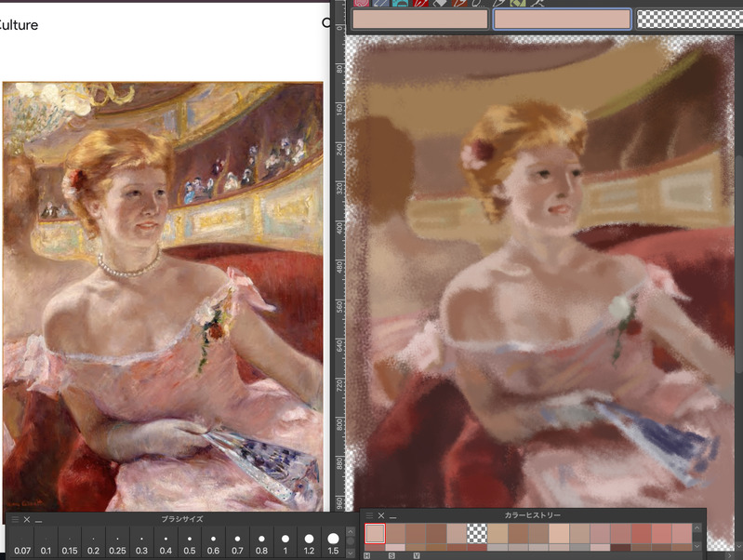Viewport: 743px width, 560px height.
Task: Select the 0.07 brush size preset
Action: point(22,542)
